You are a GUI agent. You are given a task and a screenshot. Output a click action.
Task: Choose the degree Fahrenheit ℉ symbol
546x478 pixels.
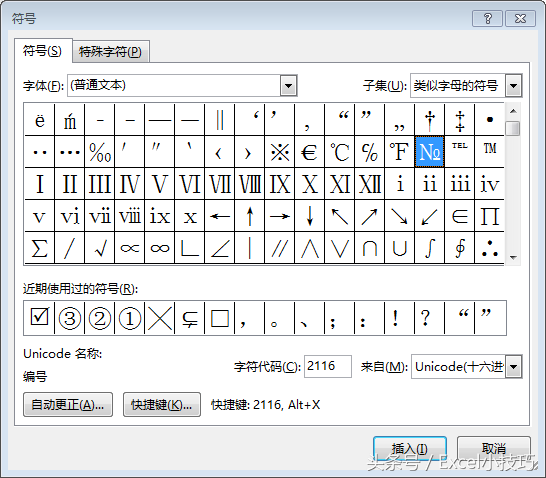pos(399,151)
